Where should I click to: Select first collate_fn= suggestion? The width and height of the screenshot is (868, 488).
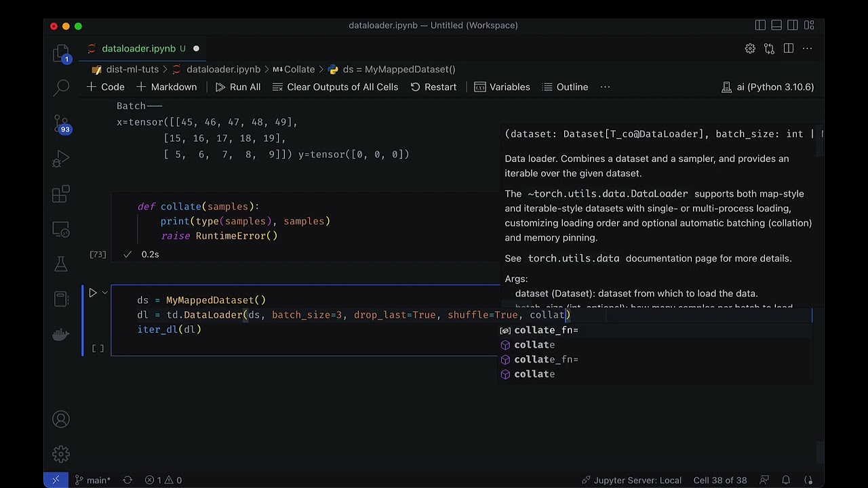[x=656, y=330]
